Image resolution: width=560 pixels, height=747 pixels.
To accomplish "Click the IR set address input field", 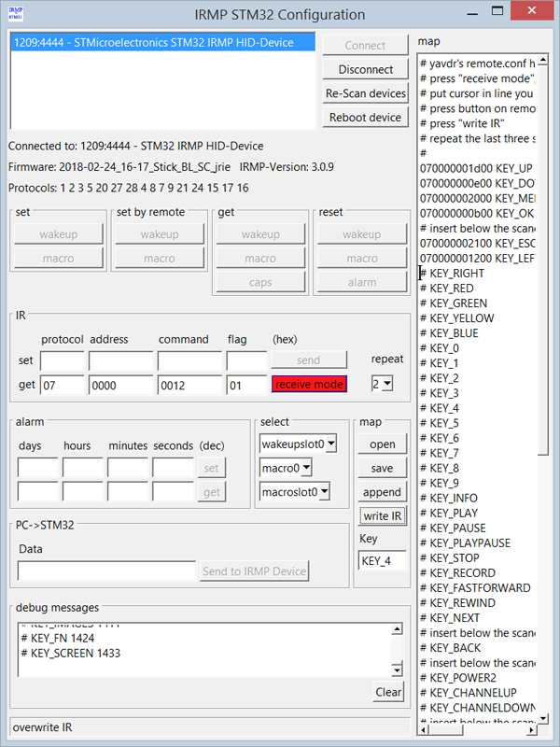I will (121, 360).
